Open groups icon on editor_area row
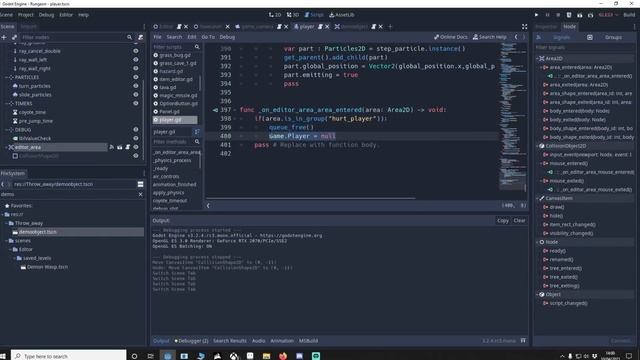Screen dimensions: 640x360 pyautogui.click(x=120, y=147)
